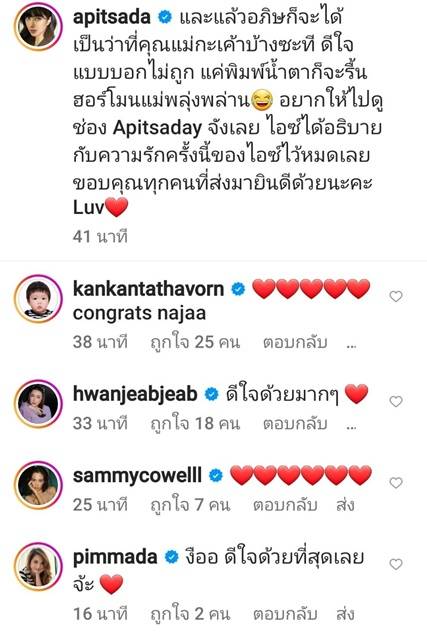View the 18 likes on hwanjeabjeab's comment
The image size is (427, 636).
pos(195,423)
